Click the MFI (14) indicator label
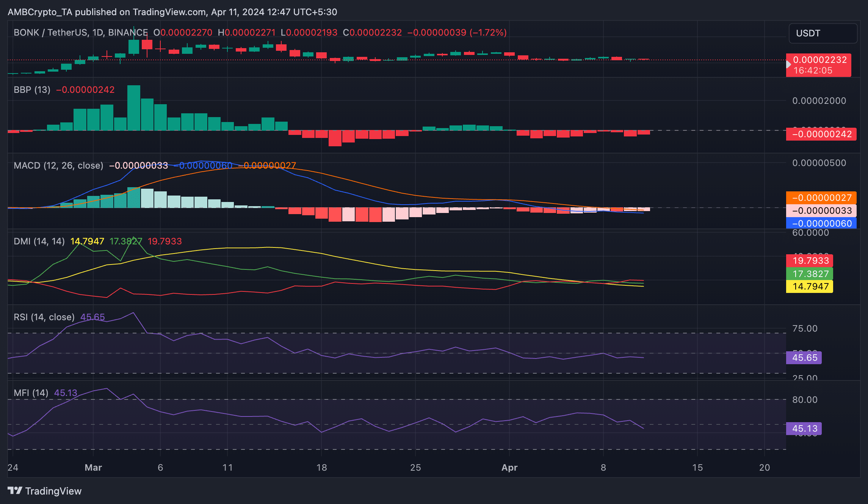The height and width of the screenshot is (504, 868). pyautogui.click(x=31, y=393)
